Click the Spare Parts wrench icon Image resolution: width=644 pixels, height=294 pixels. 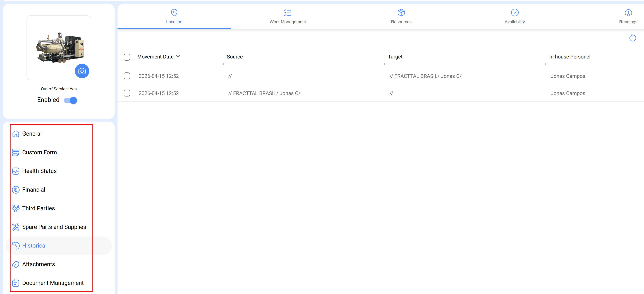pyautogui.click(x=16, y=227)
